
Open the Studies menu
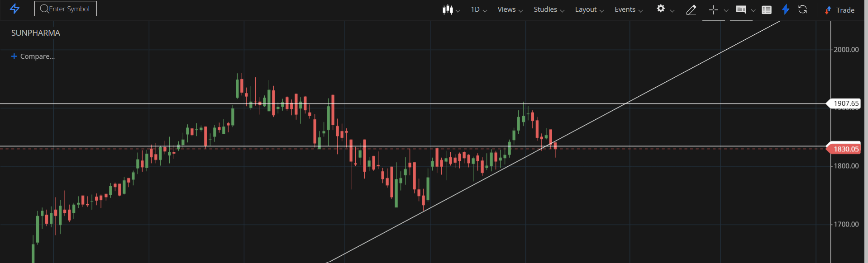[x=549, y=9]
